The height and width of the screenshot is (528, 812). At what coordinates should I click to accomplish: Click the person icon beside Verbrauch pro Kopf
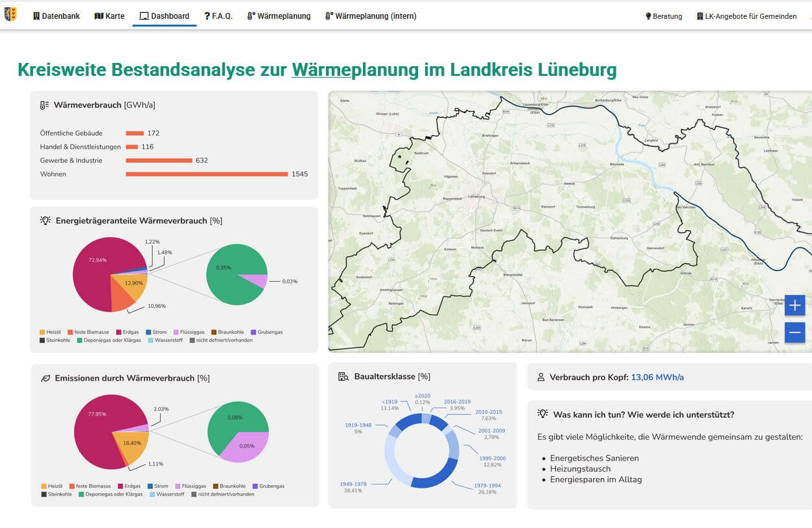coord(540,378)
